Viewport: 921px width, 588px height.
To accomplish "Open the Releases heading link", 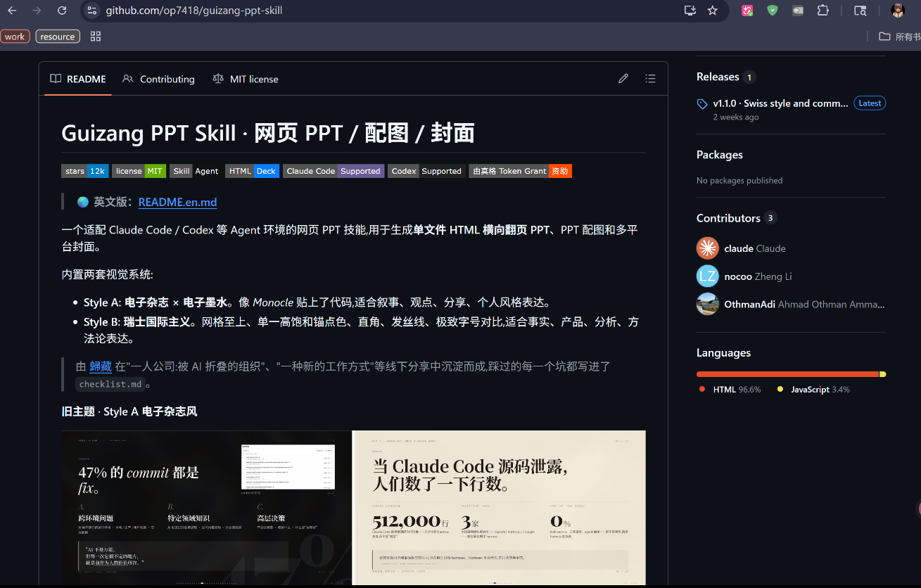I will (718, 77).
